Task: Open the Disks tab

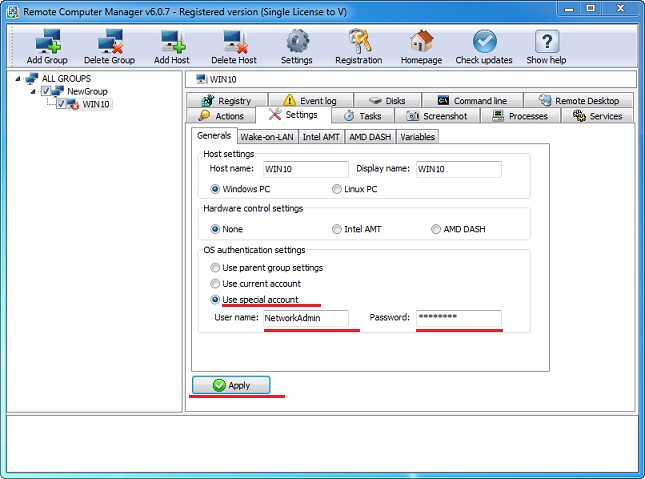Action: click(387, 100)
